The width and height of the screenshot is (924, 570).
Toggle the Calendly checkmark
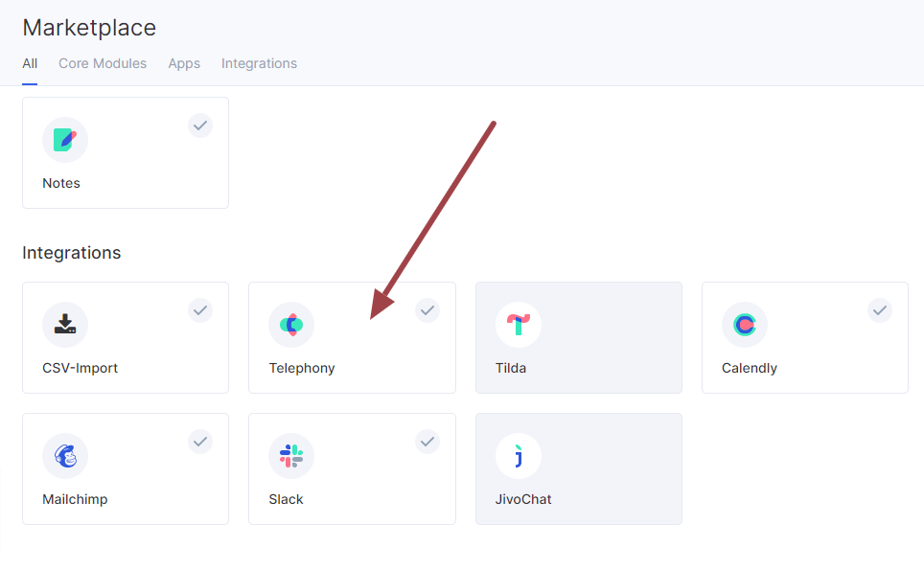tap(880, 310)
